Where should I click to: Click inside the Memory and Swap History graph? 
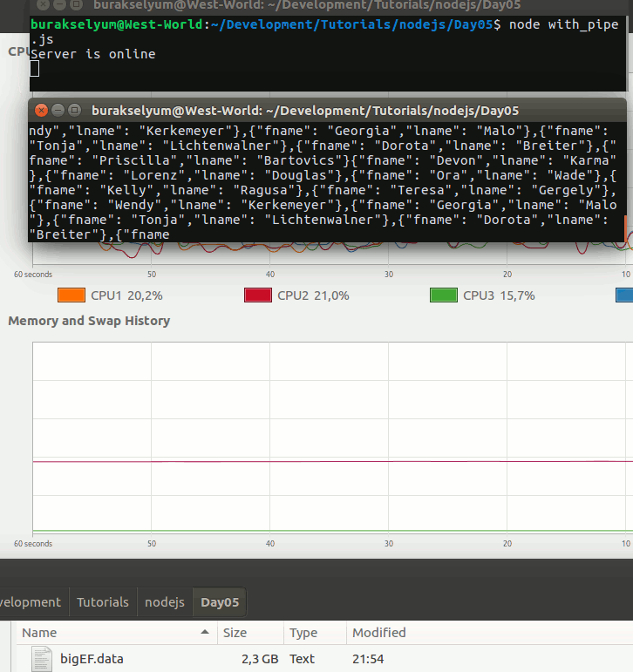pyautogui.click(x=331, y=436)
